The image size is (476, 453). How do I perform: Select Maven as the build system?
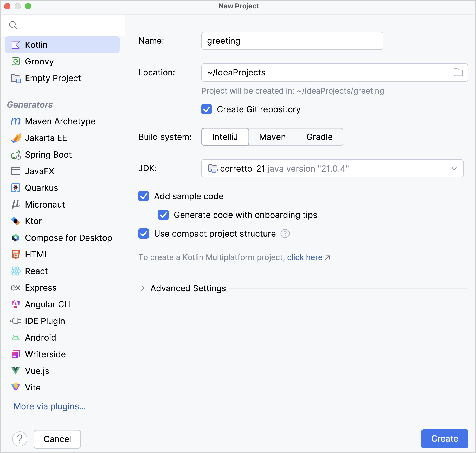[272, 137]
